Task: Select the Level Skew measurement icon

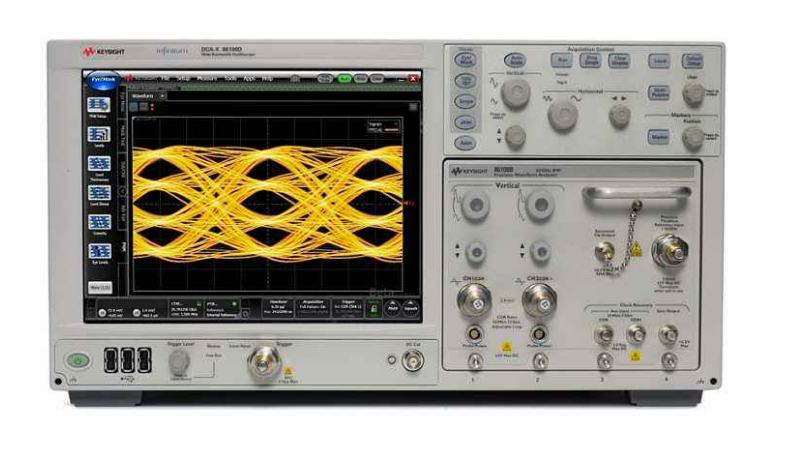Action: tap(99, 195)
